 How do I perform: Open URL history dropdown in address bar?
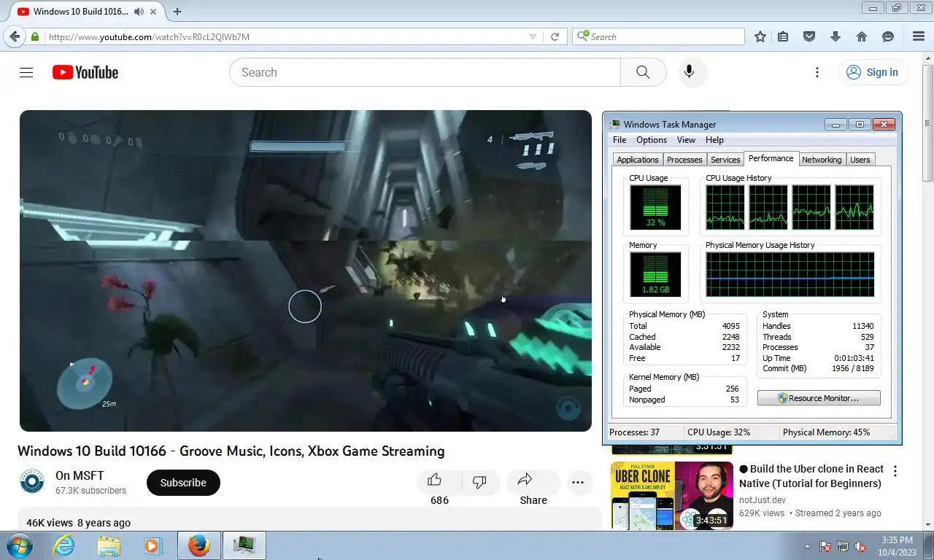[x=533, y=36]
